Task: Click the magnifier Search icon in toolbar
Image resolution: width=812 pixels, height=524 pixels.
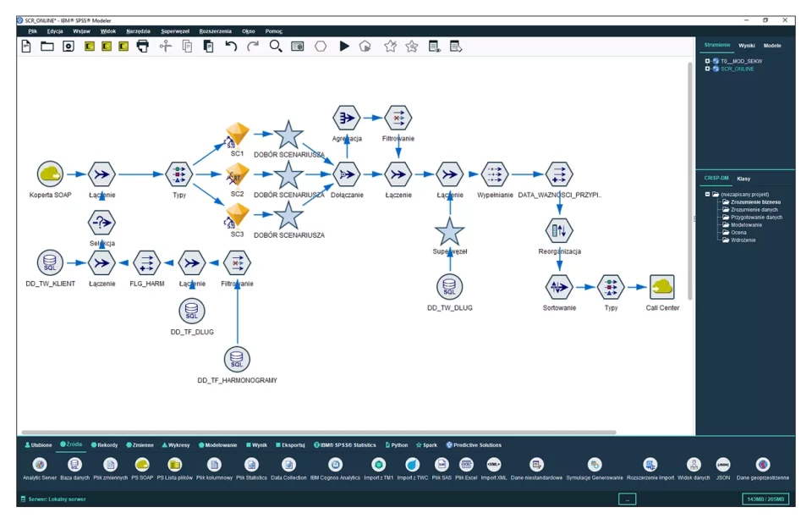Action: click(x=276, y=47)
